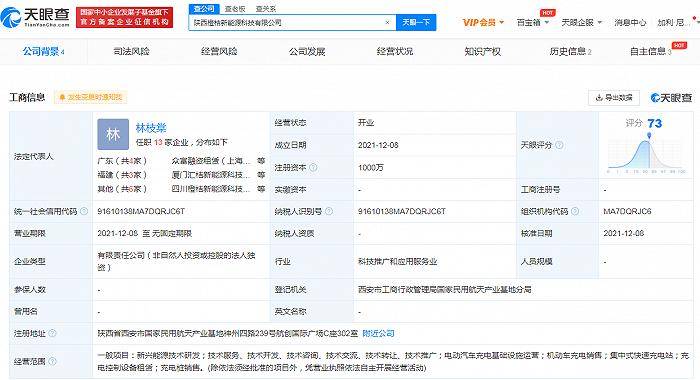Click the help icon beside 注册资本
The image size is (700, 380).
tap(313, 167)
